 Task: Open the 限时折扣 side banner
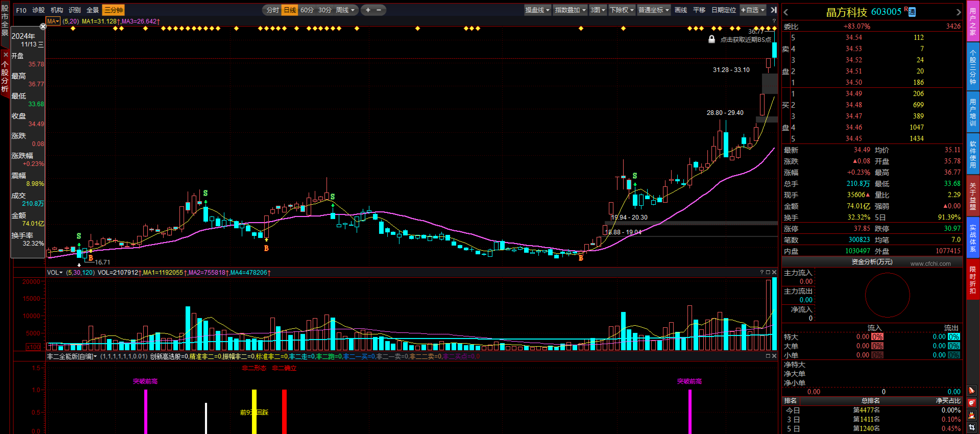tap(972, 280)
